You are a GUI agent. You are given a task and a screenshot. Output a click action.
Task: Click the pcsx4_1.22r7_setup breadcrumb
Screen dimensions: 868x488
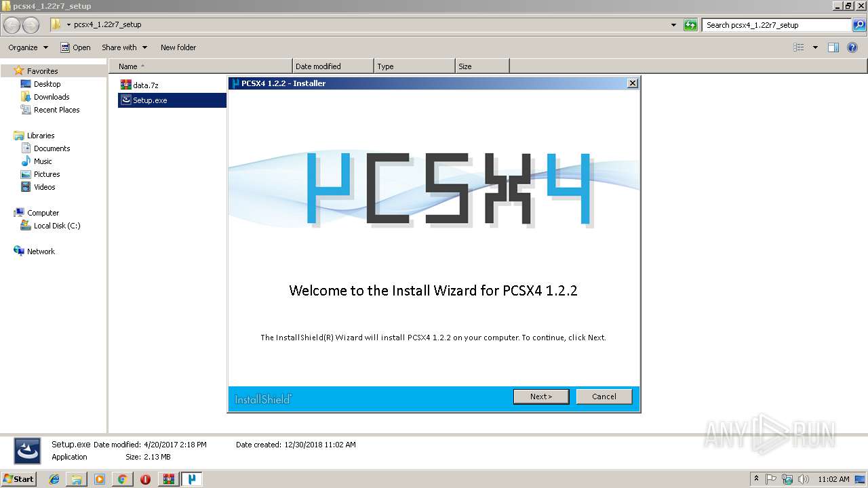108,25
